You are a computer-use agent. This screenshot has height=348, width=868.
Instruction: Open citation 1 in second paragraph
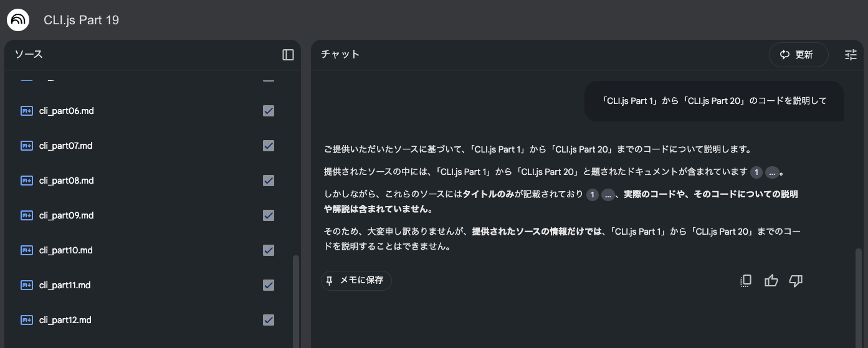tap(756, 172)
